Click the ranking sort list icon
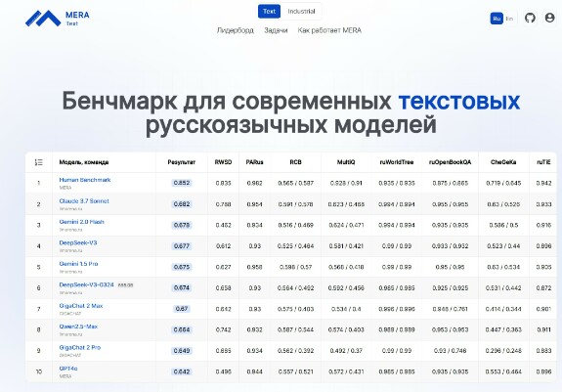Screen dimensions: 562x392 [39, 162]
